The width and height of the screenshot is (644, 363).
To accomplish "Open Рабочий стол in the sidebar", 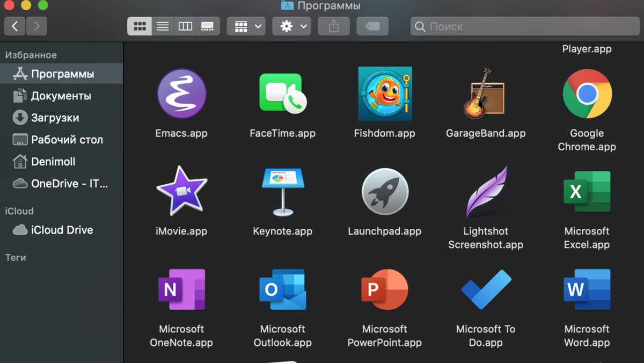I will [62, 140].
